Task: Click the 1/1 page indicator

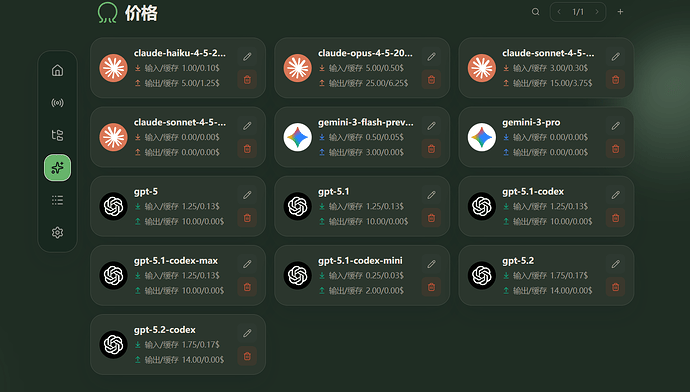Action: point(578,12)
